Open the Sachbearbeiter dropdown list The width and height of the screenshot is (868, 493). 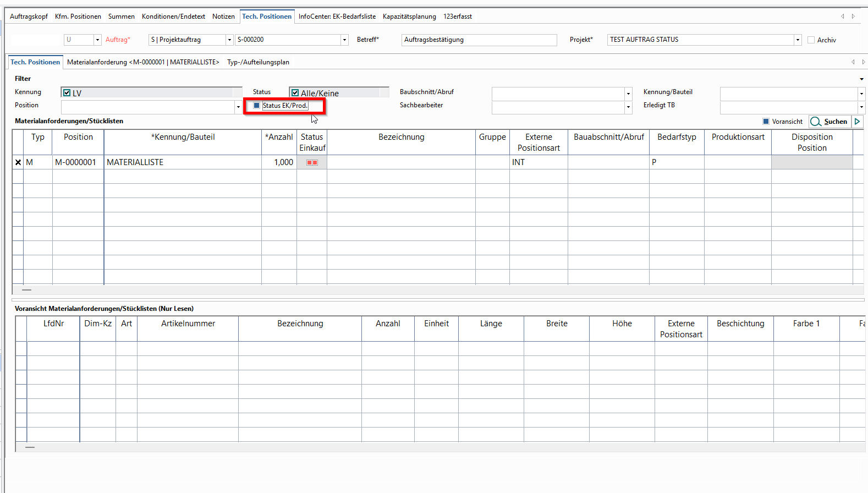coord(628,107)
